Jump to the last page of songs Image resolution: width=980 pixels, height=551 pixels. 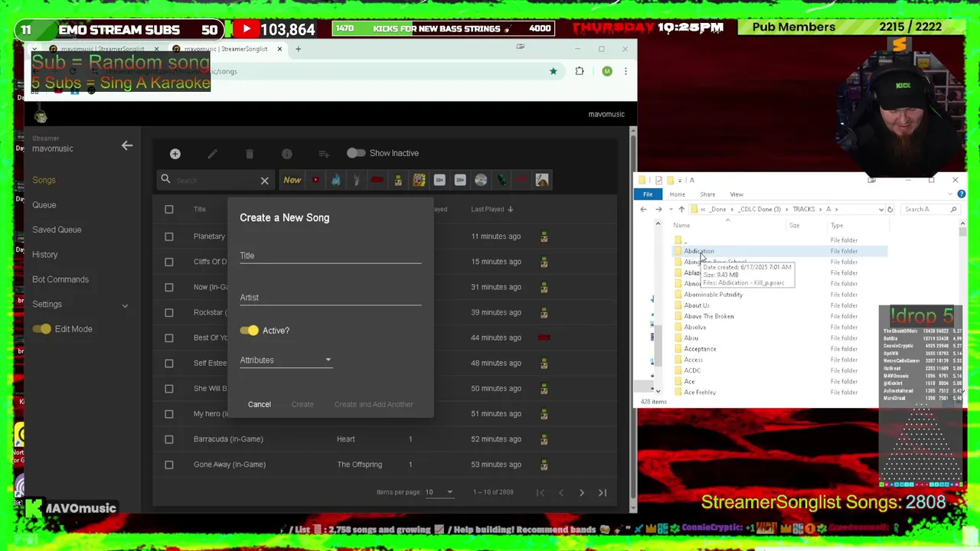[602, 493]
